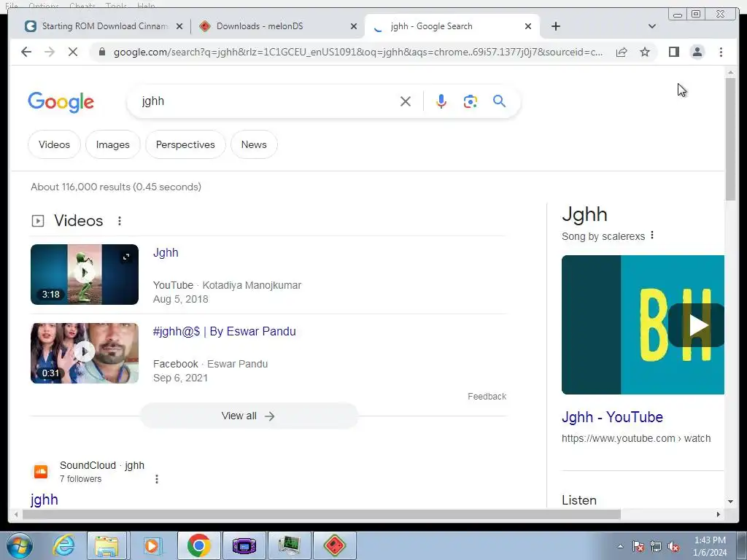Open a new tab

click(x=555, y=26)
